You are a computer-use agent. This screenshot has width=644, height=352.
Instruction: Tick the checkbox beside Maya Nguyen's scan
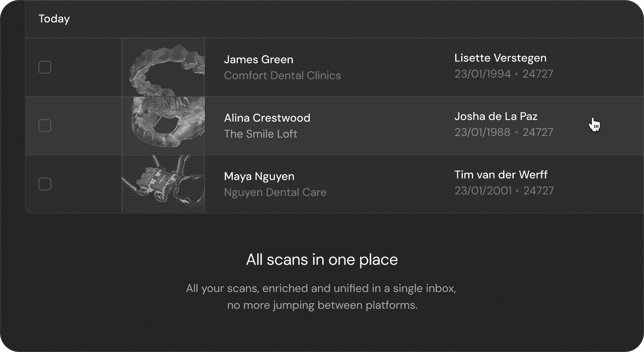point(45,184)
